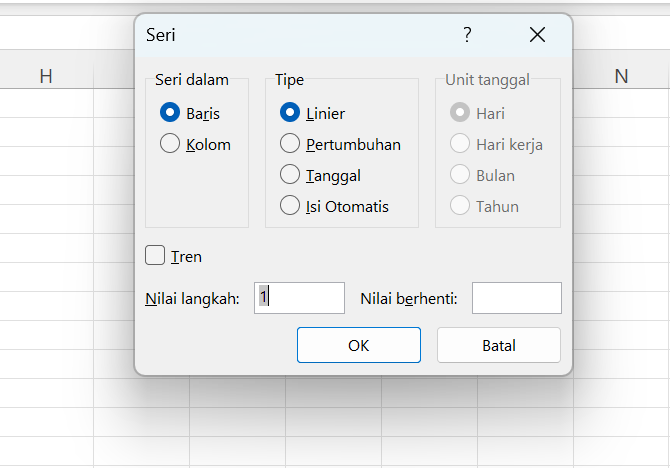This screenshot has height=468, width=670.
Task: Select column H header
Action: (46, 76)
